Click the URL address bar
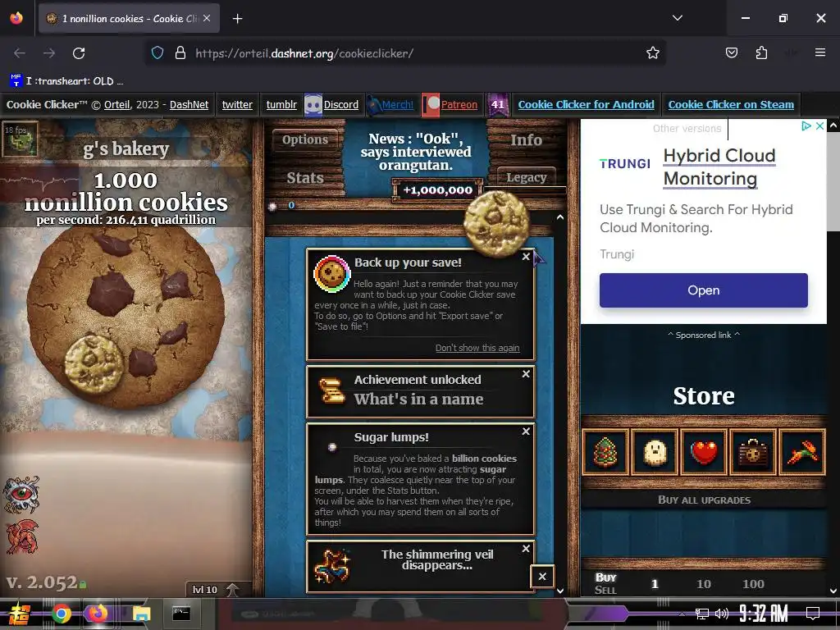 [405, 53]
